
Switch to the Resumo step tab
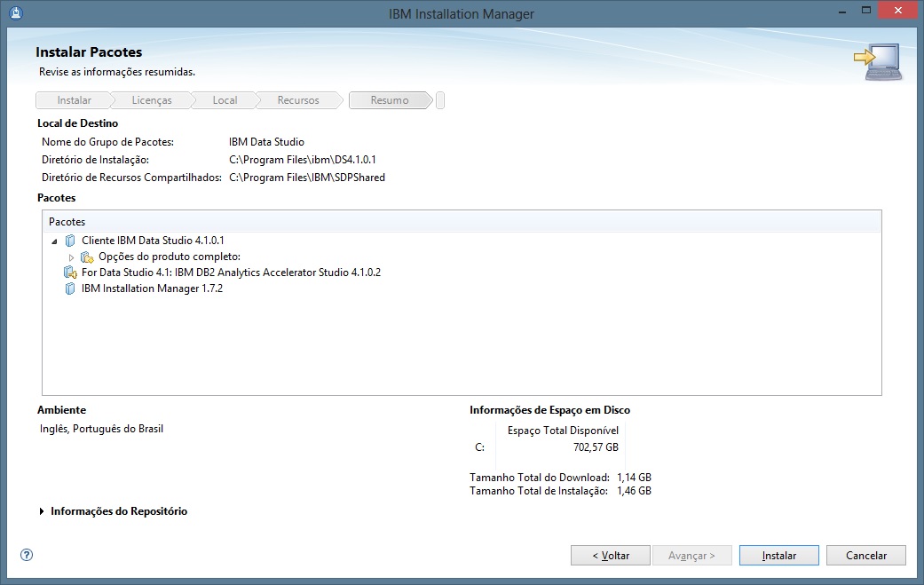click(x=388, y=99)
